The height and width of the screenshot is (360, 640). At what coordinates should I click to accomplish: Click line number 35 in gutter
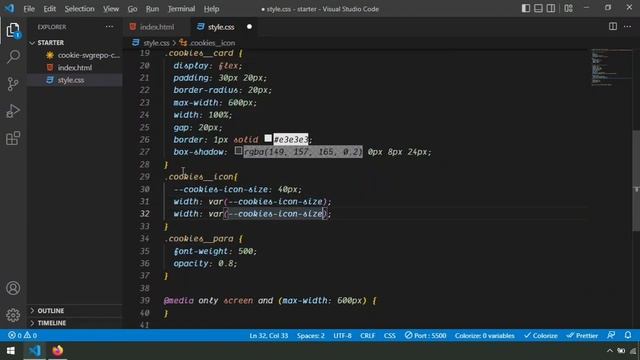point(144,251)
